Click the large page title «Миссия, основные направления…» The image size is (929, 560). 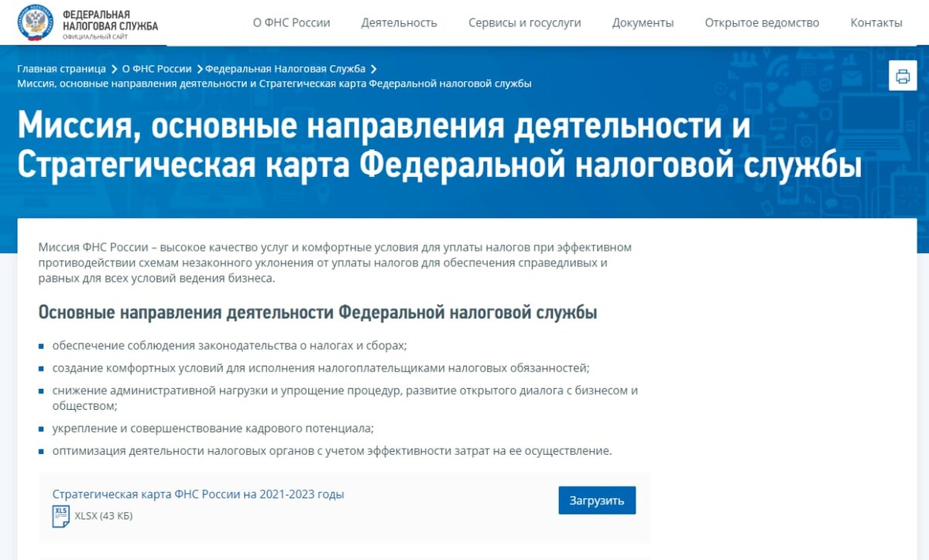tap(439, 146)
